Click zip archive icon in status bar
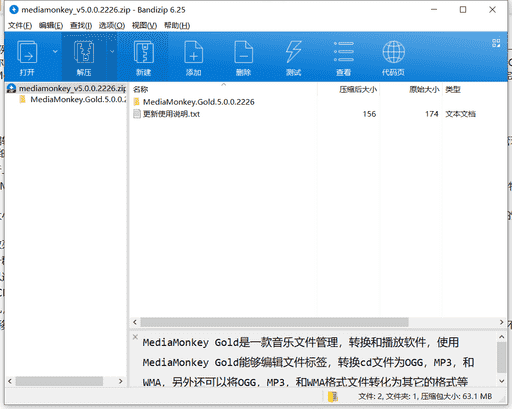Viewport: 512px width, 409px height. 333,396
